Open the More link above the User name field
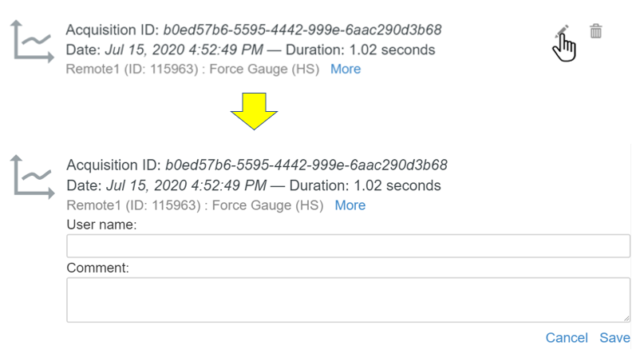Viewport: 644px width, 354px height. point(350,205)
